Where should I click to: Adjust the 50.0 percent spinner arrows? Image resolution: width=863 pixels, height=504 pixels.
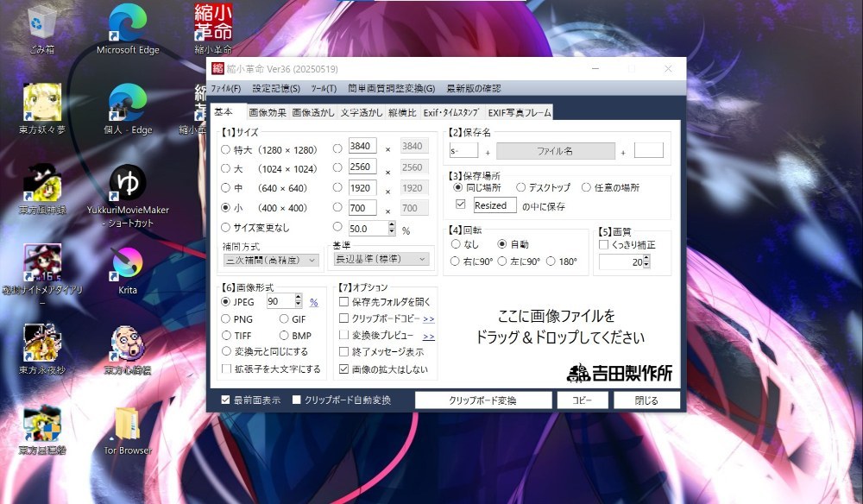[x=392, y=229]
